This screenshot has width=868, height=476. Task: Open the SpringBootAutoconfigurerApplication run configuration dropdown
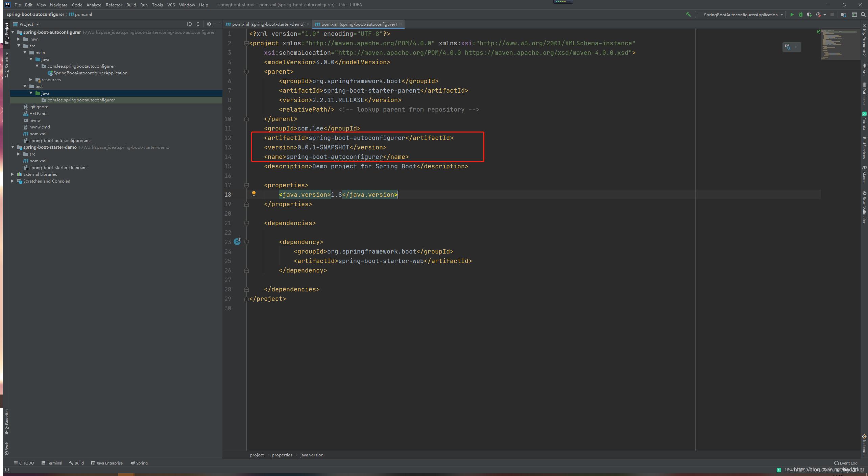point(740,15)
